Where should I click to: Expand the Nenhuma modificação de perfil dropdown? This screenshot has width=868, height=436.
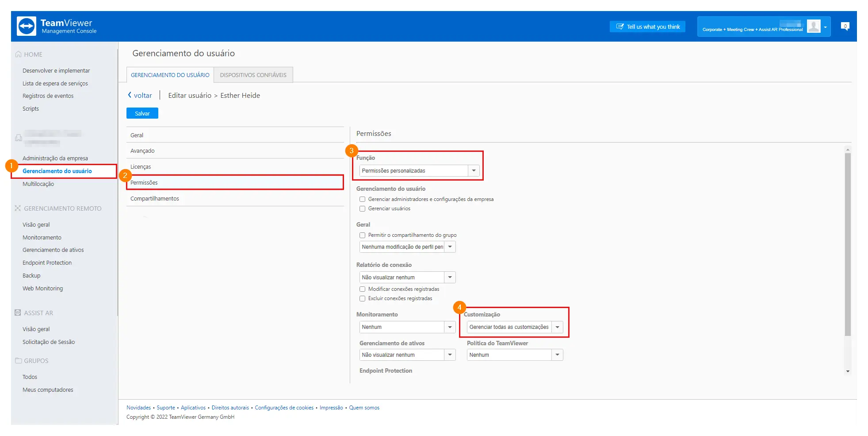pos(407,247)
